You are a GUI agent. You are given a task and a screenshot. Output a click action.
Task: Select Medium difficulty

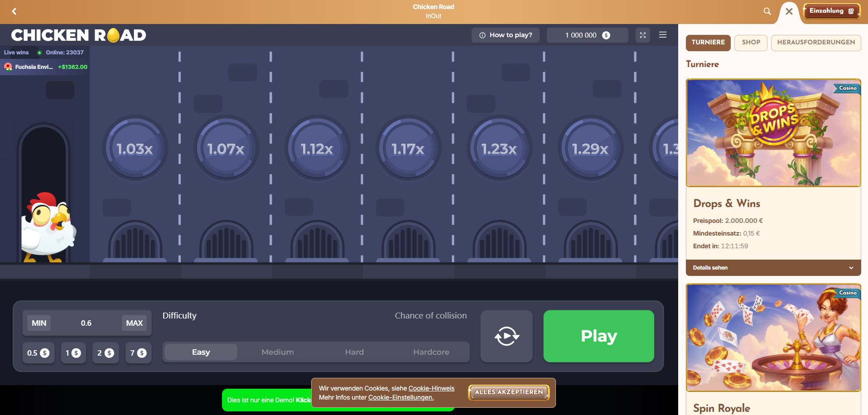coord(277,352)
